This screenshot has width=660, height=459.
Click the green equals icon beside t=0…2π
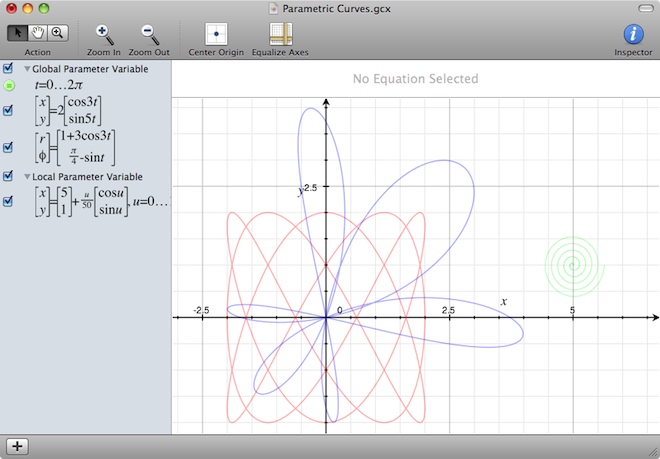point(9,86)
